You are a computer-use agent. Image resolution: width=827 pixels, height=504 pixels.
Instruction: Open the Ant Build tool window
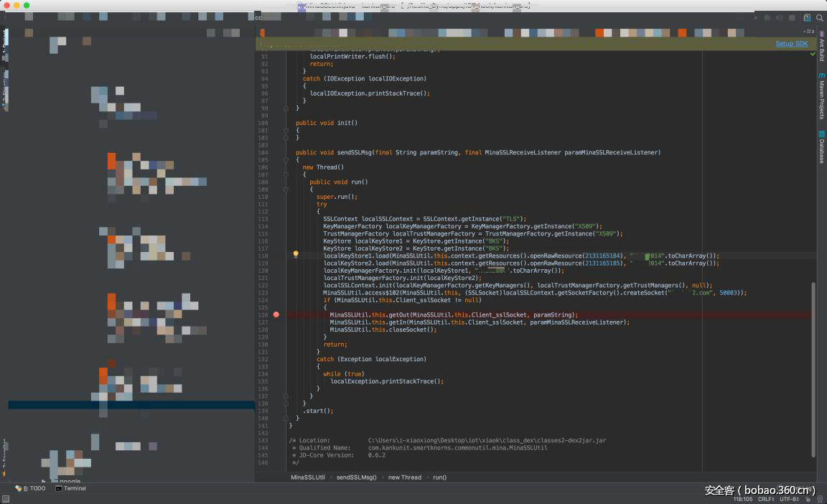821,47
